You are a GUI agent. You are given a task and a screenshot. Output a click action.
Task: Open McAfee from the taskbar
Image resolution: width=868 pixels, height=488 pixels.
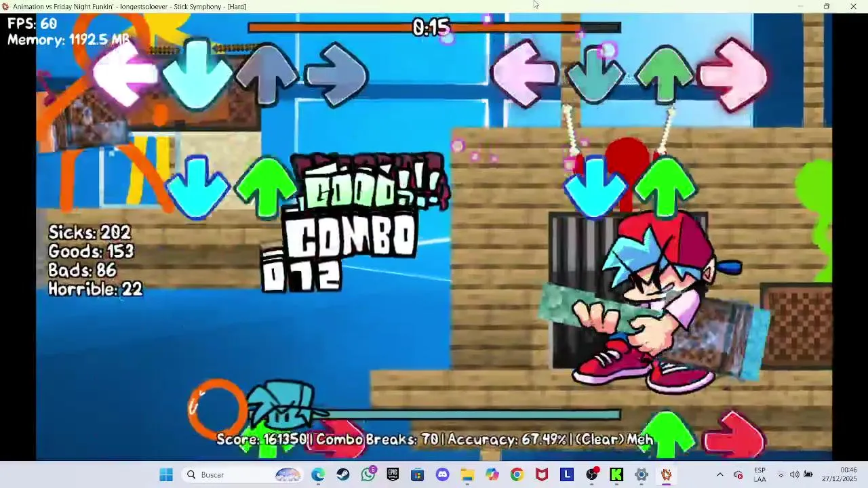coord(542,474)
